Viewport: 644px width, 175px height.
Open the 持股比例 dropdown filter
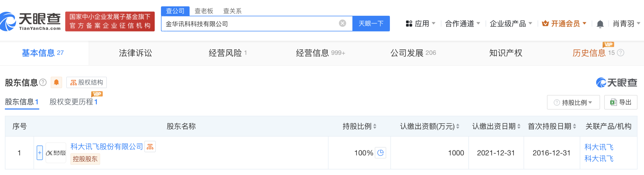(x=573, y=102)
